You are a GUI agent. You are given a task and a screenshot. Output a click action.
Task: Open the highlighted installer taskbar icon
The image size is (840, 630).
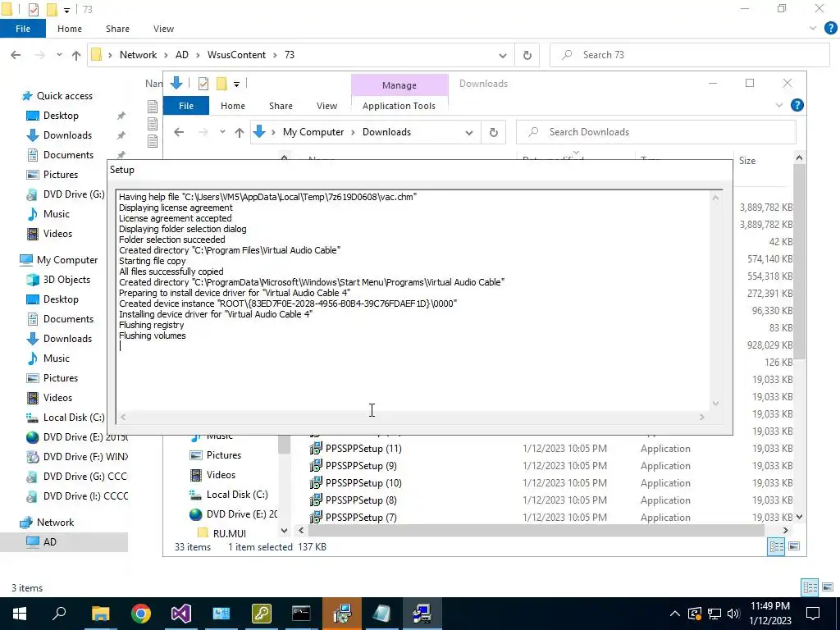[x=342, y=614]
